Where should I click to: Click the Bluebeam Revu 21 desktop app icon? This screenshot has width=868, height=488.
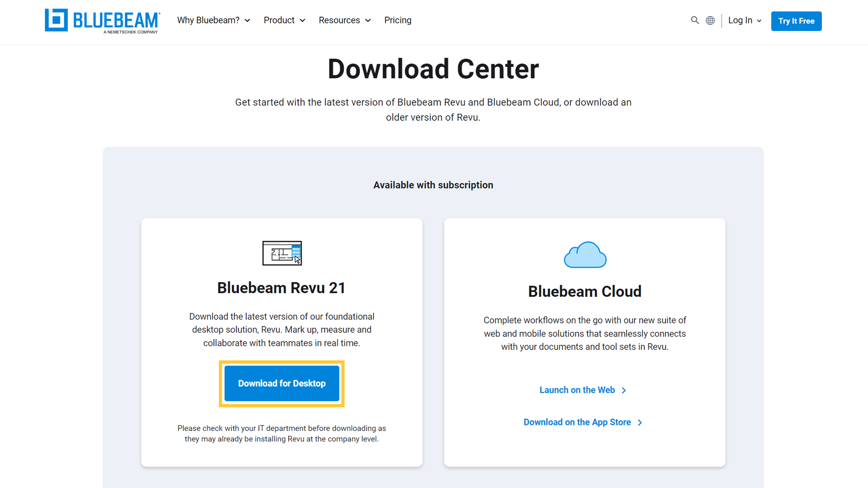[x=282, y=253]
